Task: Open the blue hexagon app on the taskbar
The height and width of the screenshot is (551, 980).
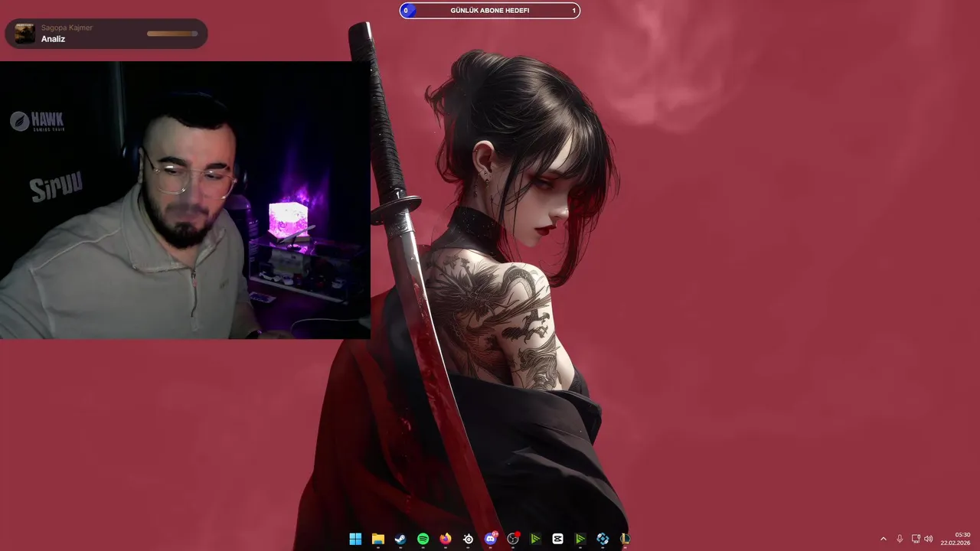Action: point(603,539)
